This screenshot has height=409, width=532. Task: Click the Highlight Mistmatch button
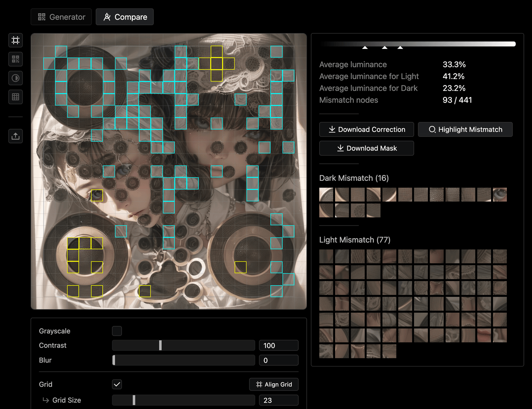coord(465,129)
